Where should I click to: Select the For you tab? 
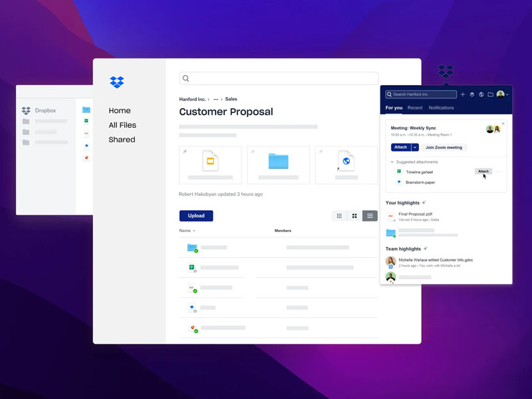coord(394,108)
